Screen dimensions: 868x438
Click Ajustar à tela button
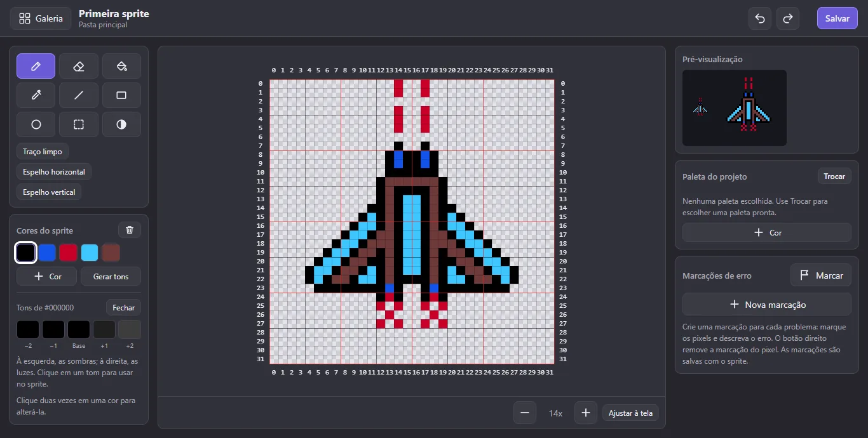630,413
